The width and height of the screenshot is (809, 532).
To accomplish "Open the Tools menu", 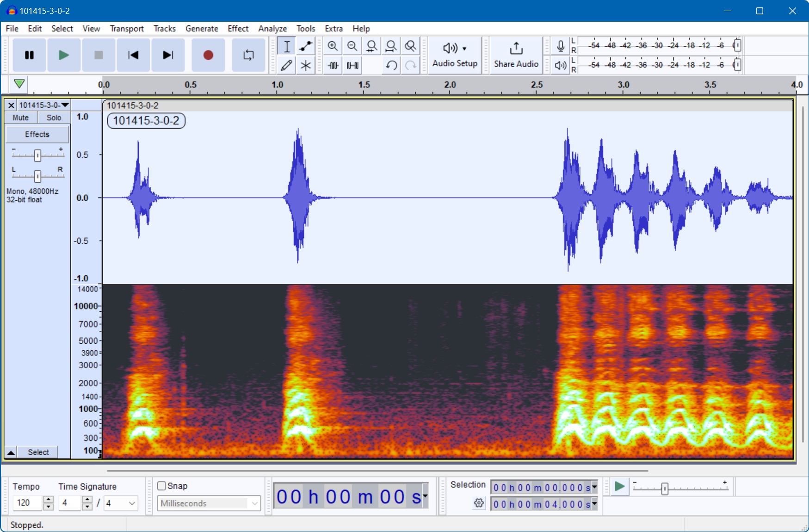I will (306, 29).
